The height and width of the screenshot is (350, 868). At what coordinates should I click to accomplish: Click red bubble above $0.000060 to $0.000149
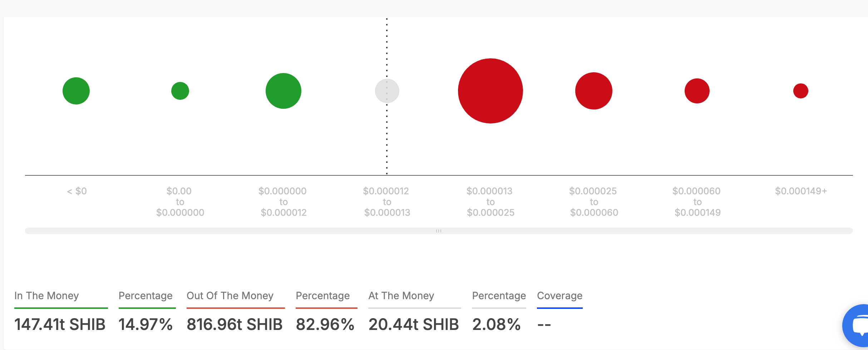(x=697, y=91)
